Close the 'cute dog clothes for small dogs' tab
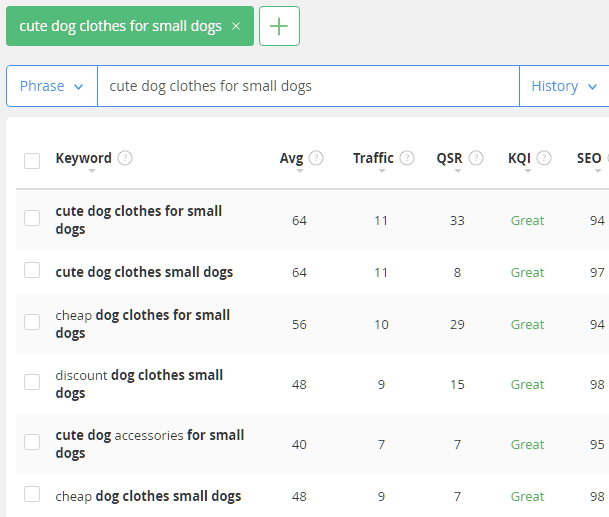Image resolution: width=609 pixels, height=517 pixels. 236,26
